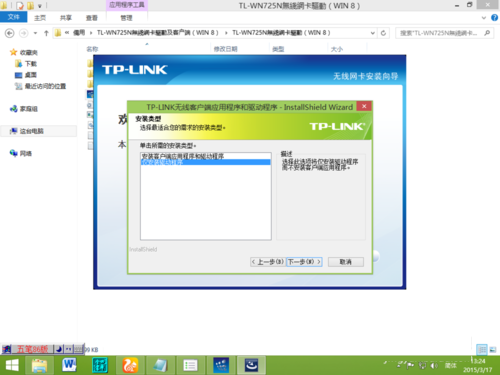Open File Explorer from taskbar
Screen dimensions: 500x375
(40, 365)
